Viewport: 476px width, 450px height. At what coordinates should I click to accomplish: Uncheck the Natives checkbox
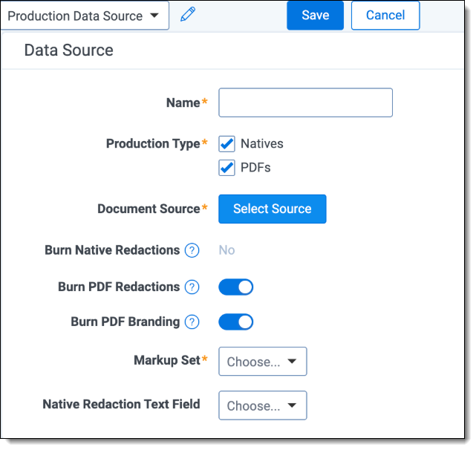pos(226,144)
